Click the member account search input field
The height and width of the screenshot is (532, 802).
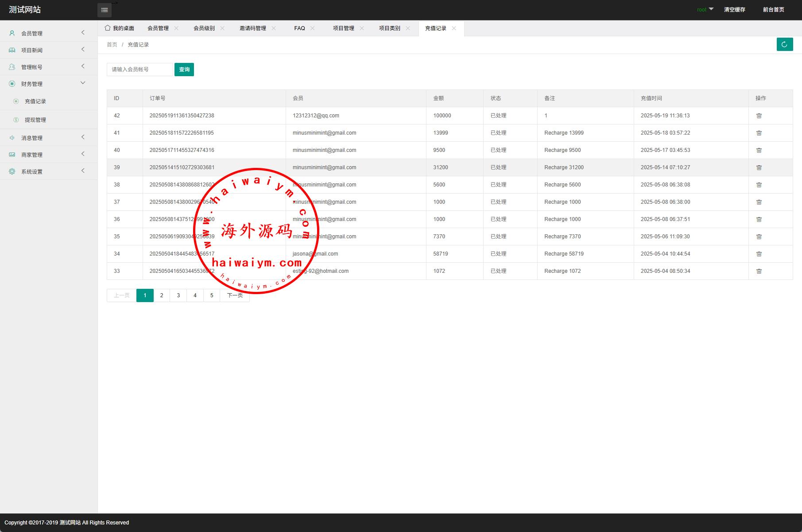tap(139, 70)
